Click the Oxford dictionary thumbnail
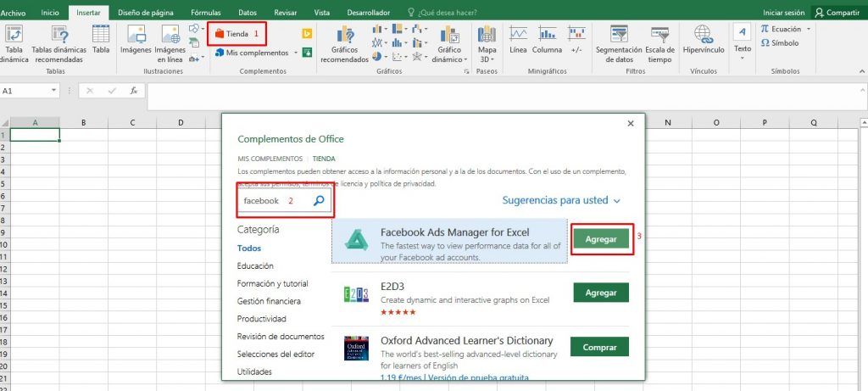 (x=356, y=349)
